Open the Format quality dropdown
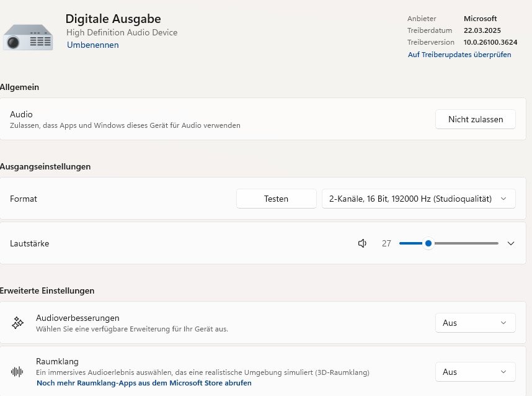 tap(419, 199)
